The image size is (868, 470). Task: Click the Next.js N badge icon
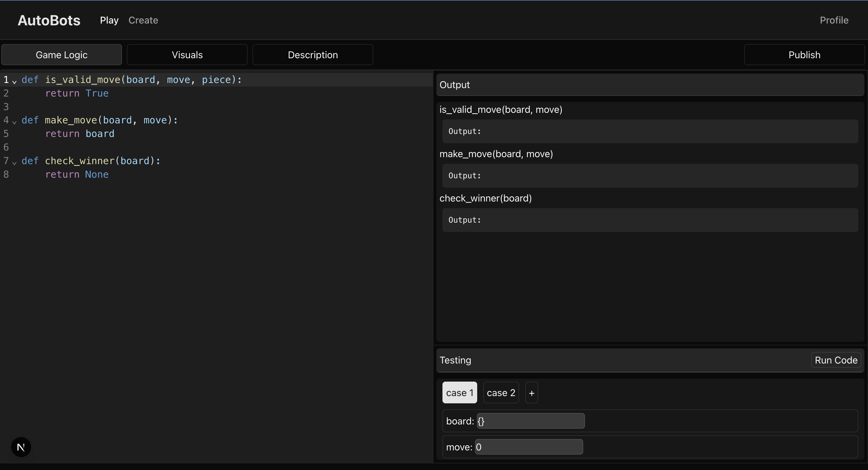(21, 447)
